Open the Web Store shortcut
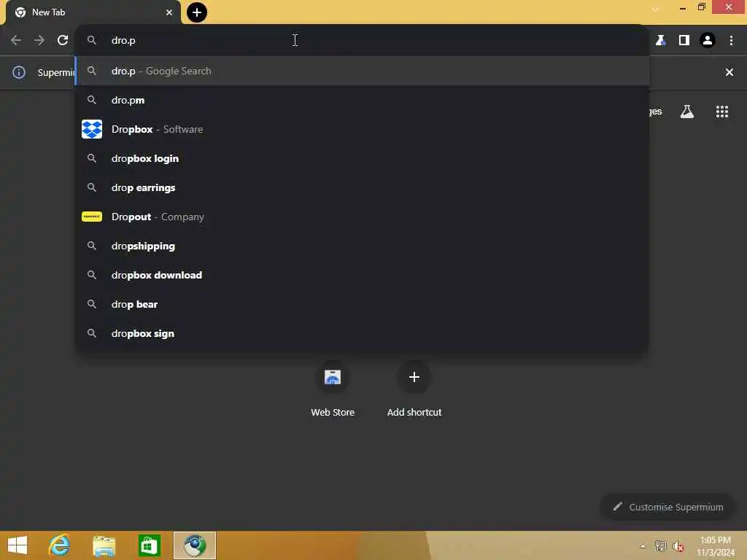The width and height of the screenshot is (747, 560). tap(333, 389)
